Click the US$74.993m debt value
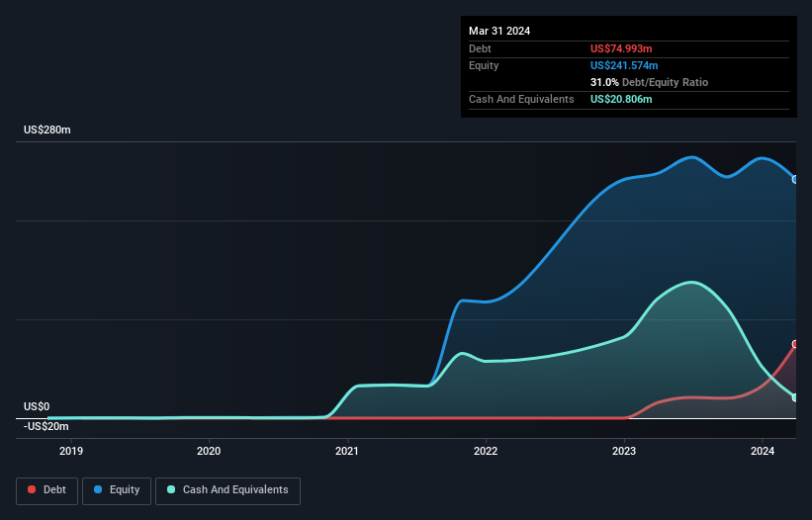The height and width of the screenshot is (520, 812). 621,48
